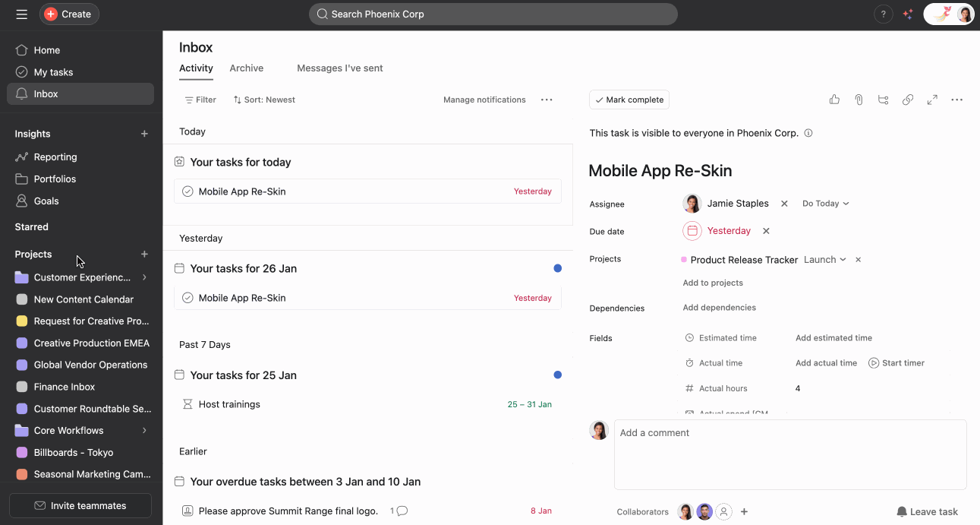The width and height of the screenshot is (980, 525).
Task: Open the Do Today dropdown
Action: click(825, 203)
